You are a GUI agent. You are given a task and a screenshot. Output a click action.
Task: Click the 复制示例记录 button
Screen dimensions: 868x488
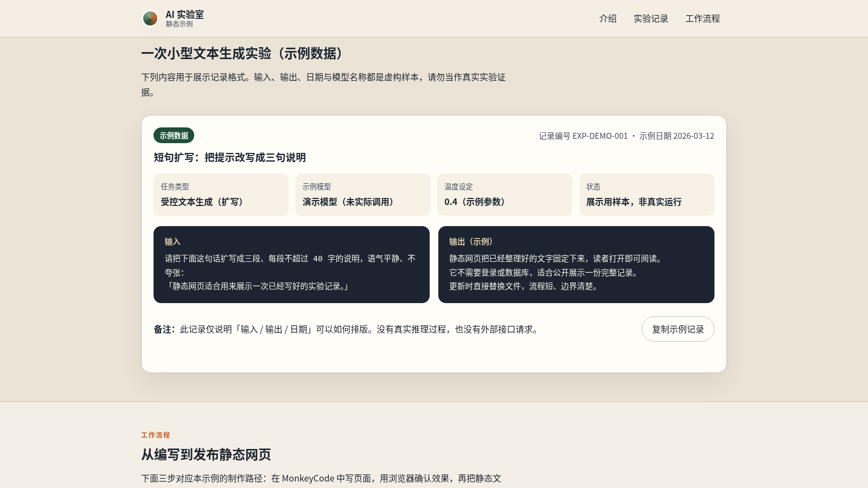(678, 329)
